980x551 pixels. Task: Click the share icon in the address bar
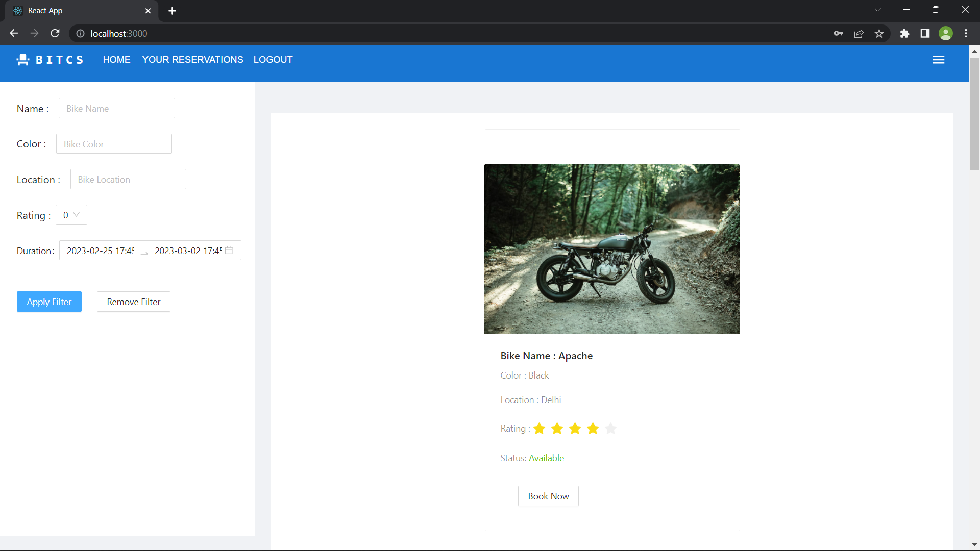(x=859, y=33)
